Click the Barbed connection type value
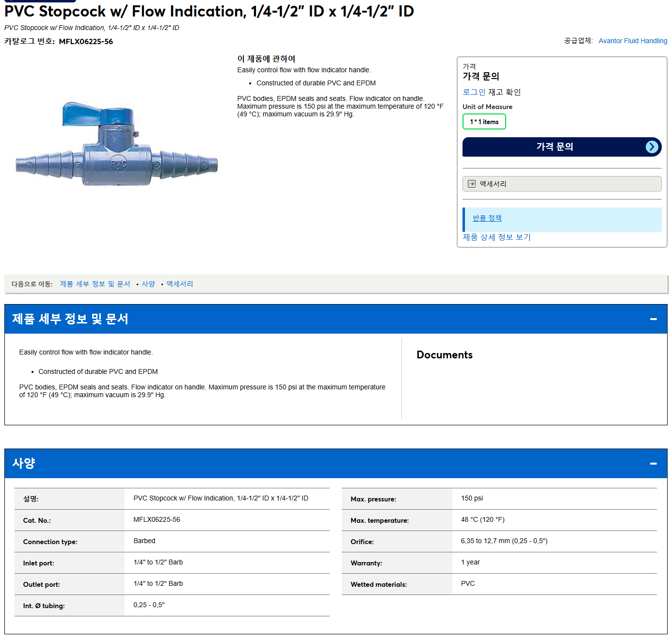The image size is (671, 644). click(x=144, y=541)
